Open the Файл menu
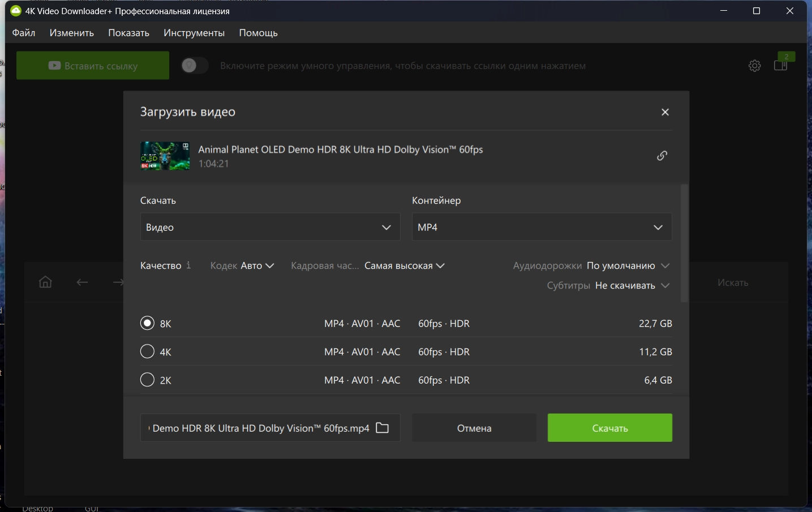The height and width of the screenshot is (512, 812). (24, 33)
